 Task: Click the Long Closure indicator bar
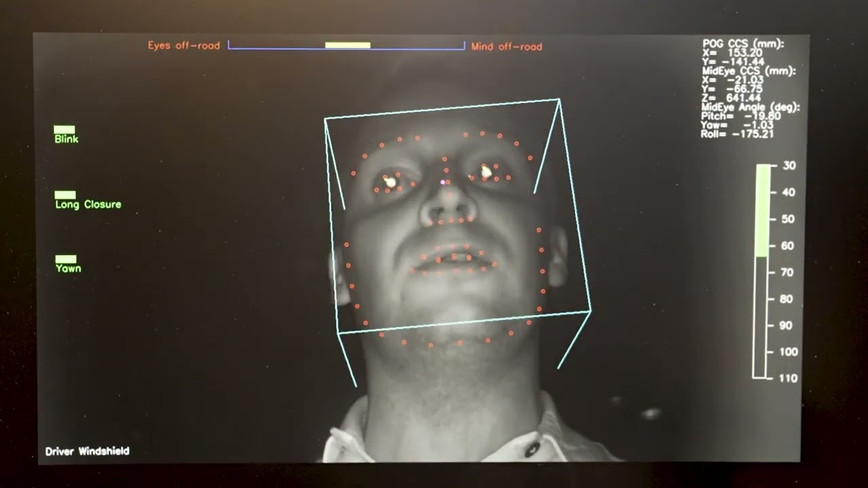tap(65, 195)
